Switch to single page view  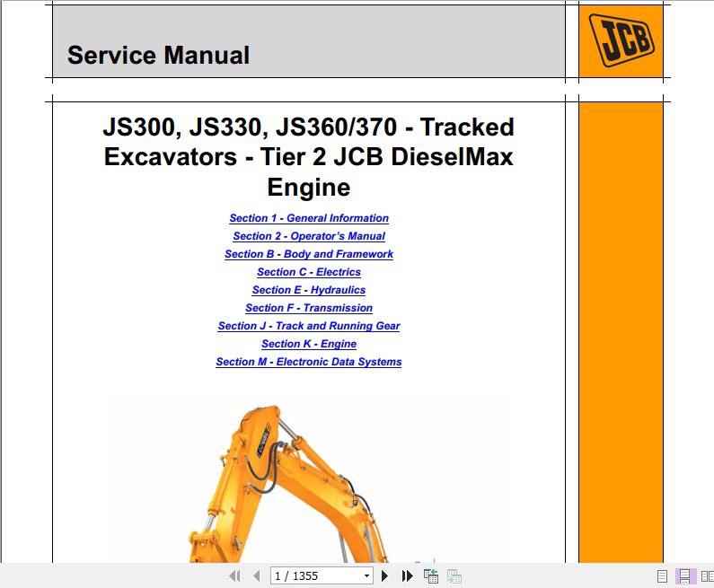[662, 576]
